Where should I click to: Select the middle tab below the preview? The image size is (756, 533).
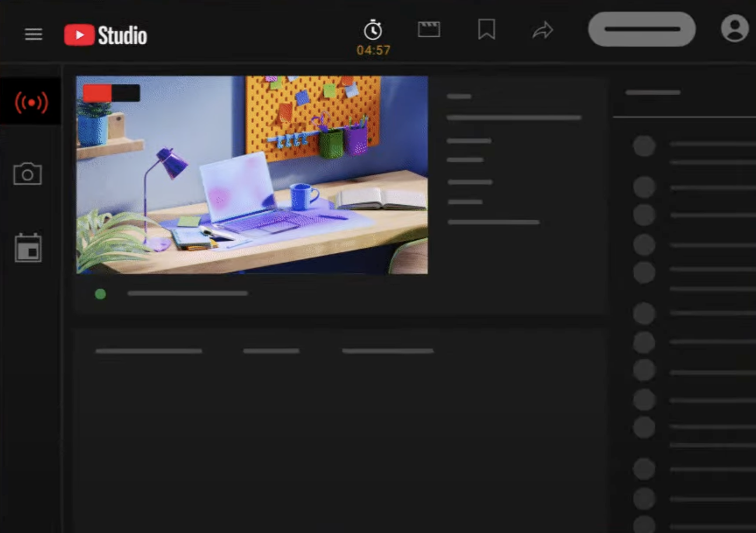pyautogui.click(x=271, y=351)
